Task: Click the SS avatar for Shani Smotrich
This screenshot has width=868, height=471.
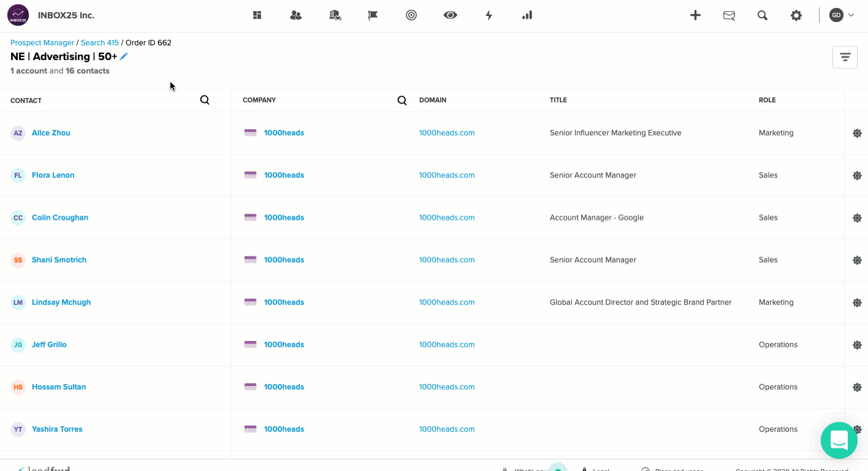Action: 18,260
